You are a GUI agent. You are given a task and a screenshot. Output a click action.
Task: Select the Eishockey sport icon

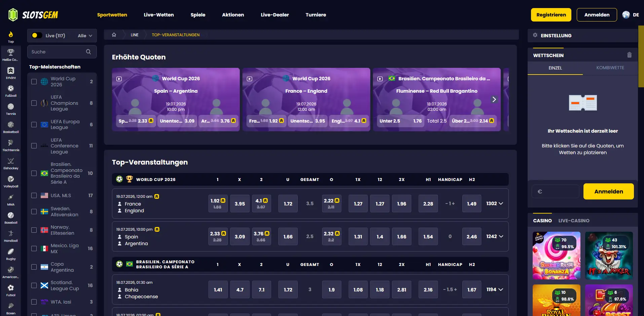(x=11, y=161)
